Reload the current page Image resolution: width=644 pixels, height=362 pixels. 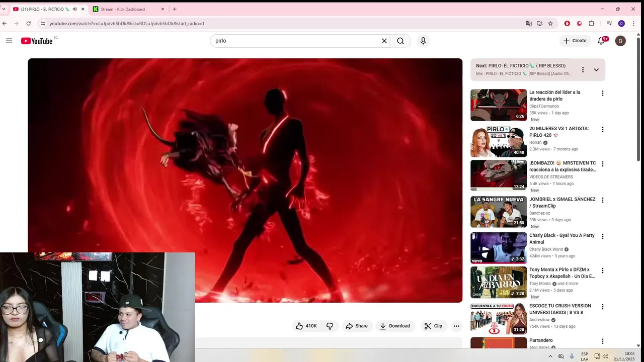(x=28, y=23)
